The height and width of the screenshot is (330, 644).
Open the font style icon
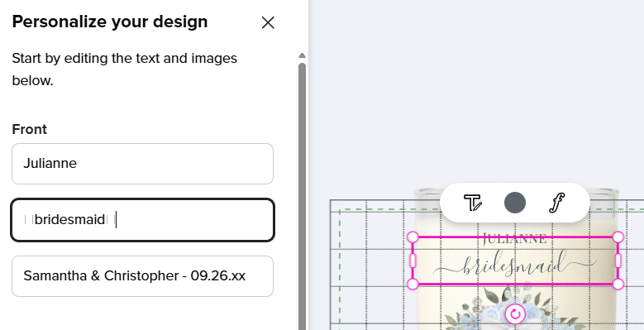pos(557,203)
